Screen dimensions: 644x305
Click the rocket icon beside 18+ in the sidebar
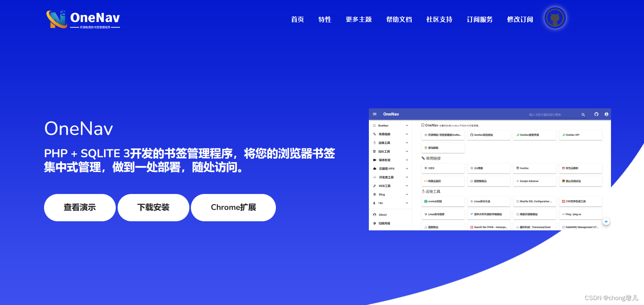(375, 203)
